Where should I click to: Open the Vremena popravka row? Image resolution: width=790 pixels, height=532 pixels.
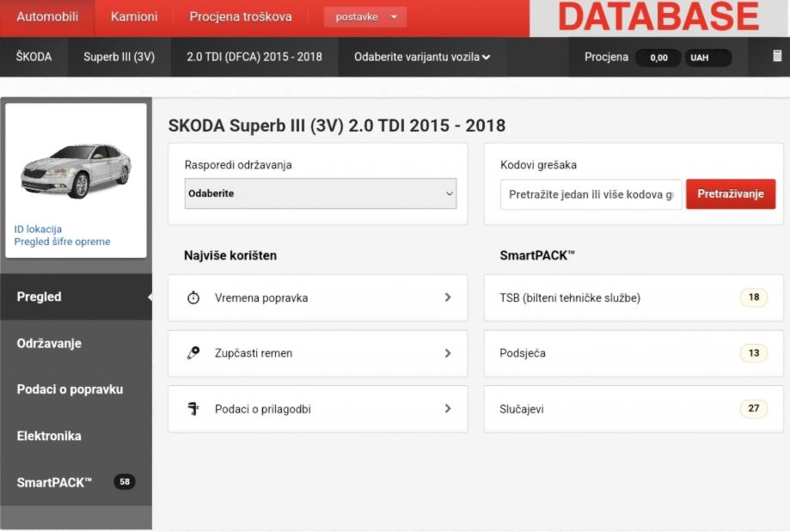(317, 297)
